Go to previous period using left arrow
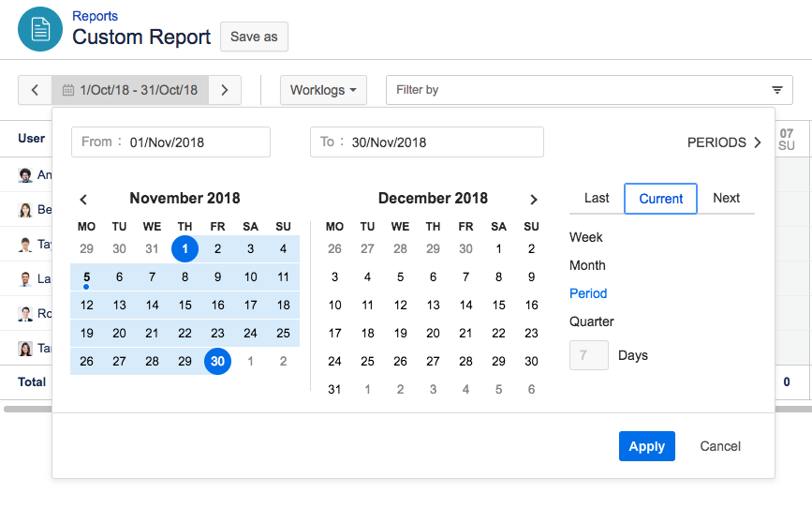 pyautogui.click(x=35, y=90)
